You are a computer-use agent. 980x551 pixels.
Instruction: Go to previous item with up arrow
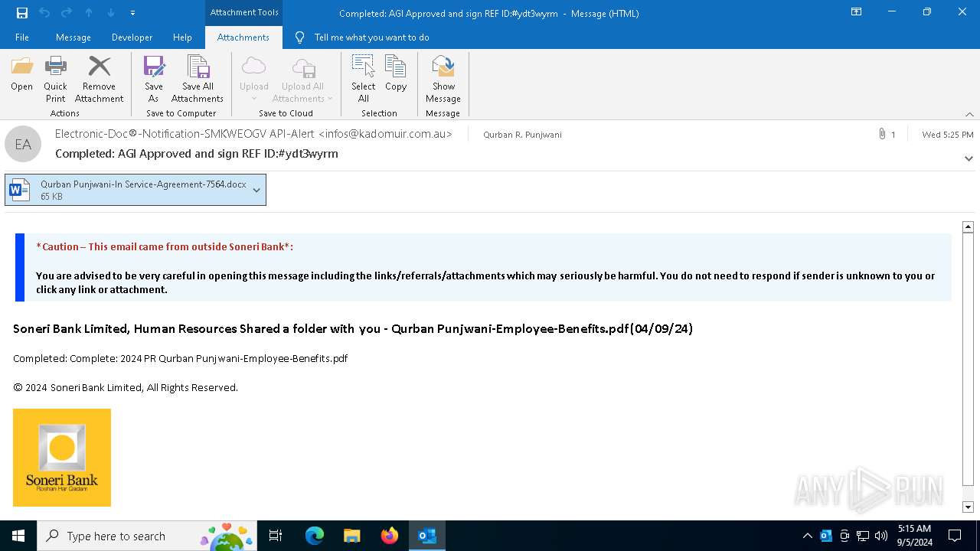point(89,12)
